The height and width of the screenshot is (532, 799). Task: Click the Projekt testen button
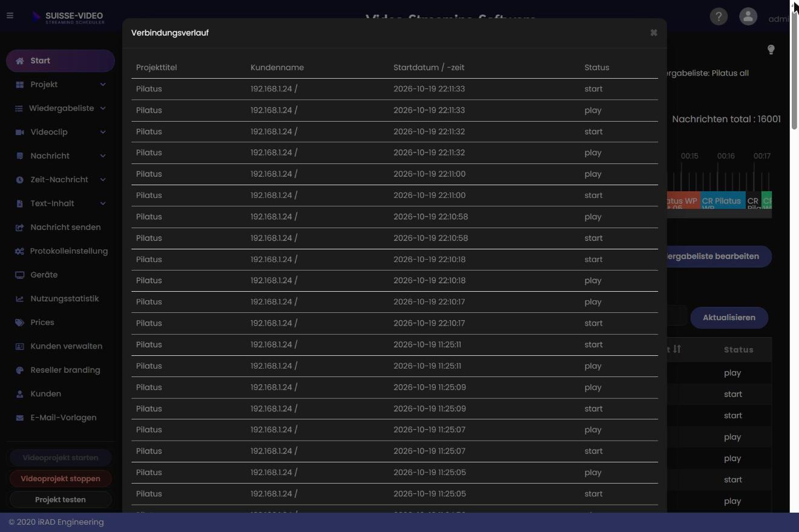(61, 500)
